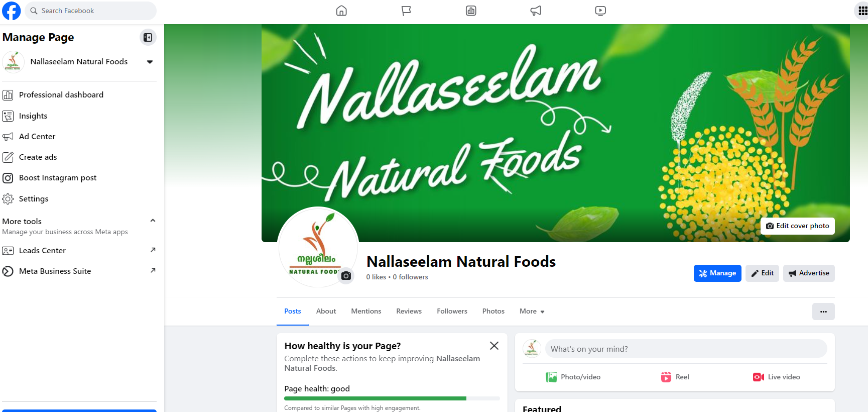Dismiss the How healthy is your Page card
The height and width of the screenshot is (412, 868).
[x=494, y=346]
